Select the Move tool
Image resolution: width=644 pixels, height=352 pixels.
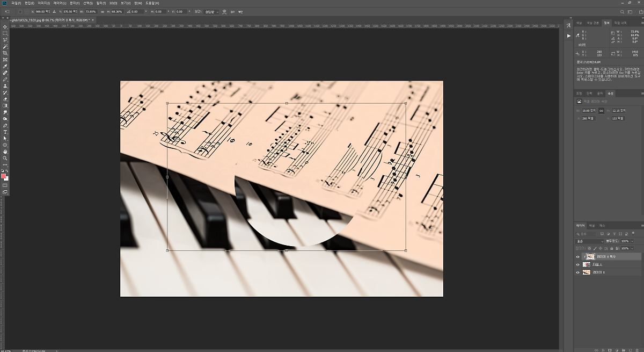(x=5, y=26)
